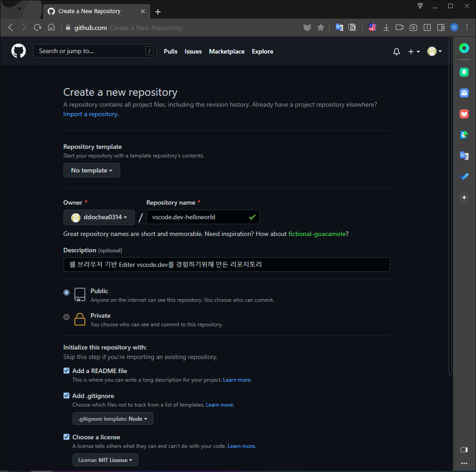
Task: Click the flag language extension icon
Action: tap(373, 27)
